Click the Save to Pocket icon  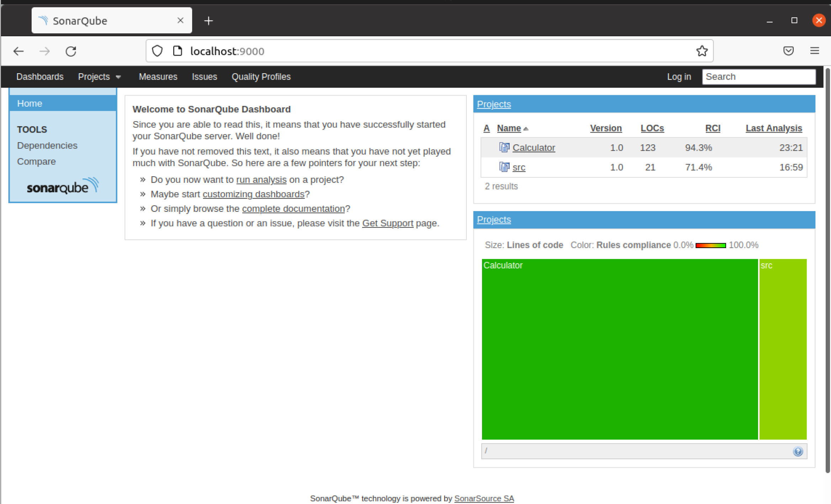(x=788, y=51)
